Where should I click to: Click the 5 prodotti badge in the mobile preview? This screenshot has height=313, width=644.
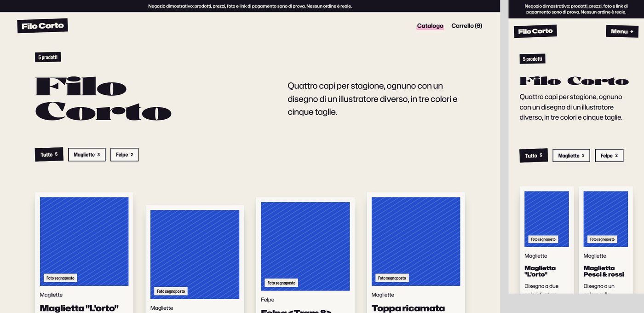532,59
